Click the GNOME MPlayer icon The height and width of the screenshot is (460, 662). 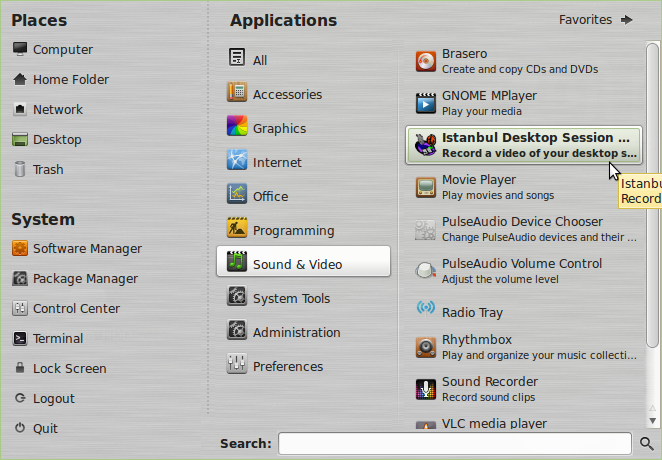click(426, 103)
